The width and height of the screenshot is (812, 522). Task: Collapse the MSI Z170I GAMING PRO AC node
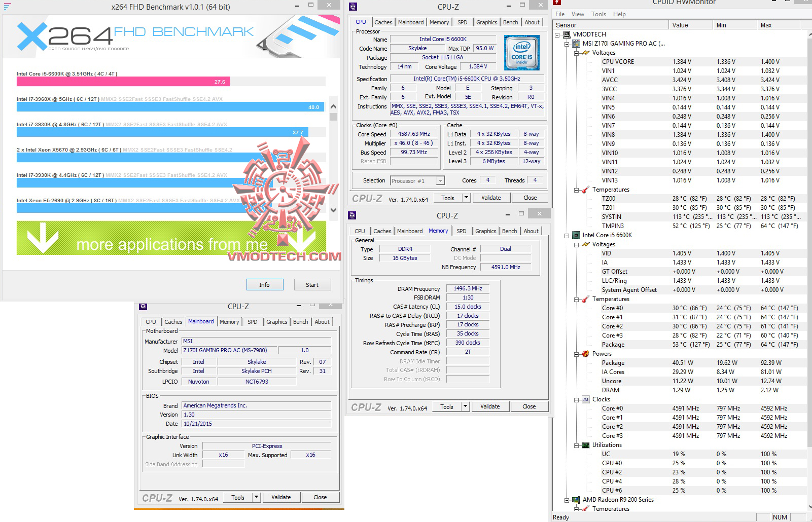click(567, 44)
